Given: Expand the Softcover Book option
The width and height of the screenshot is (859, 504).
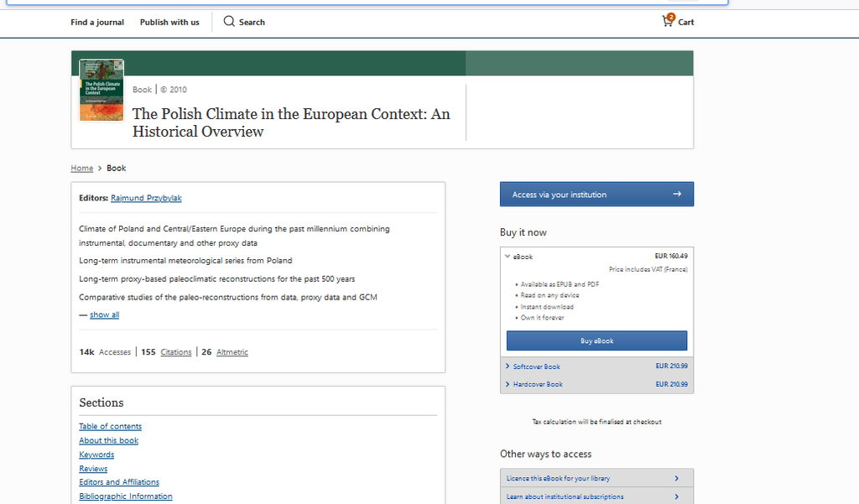Looking at the screenshot, I should pos(508,366).
